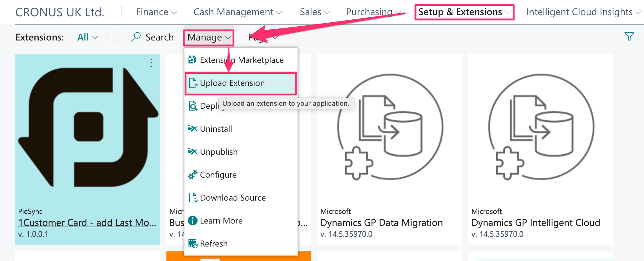Select the Dynamics GP Intelligent Cloud tile image
The height and width of the screenshot is (261, 644).
click(x=541, y=127)
